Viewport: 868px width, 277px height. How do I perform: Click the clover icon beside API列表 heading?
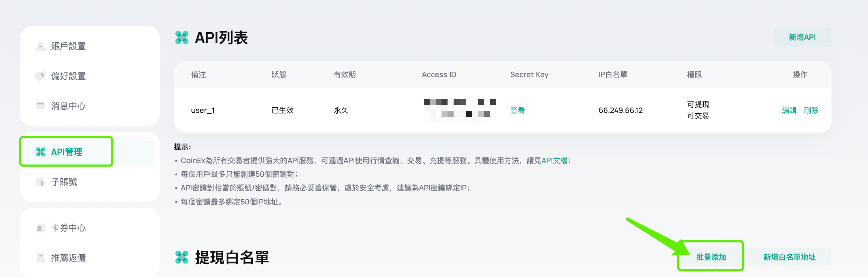point(182,37)
